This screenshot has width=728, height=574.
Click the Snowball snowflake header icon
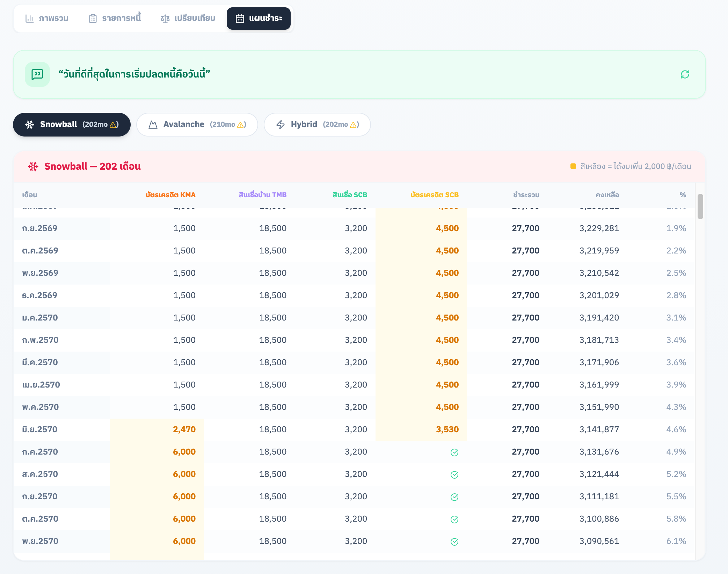tap(33, 167)
